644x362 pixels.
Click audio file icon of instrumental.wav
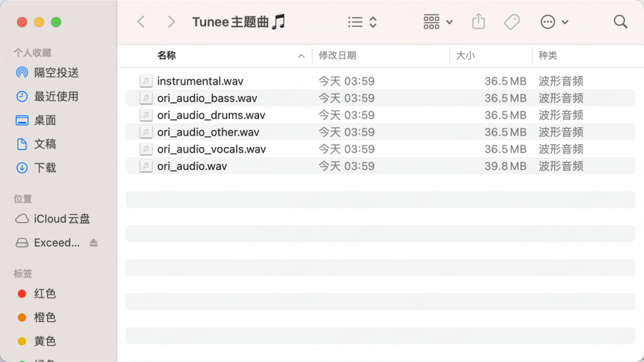[x=146, y=81]
